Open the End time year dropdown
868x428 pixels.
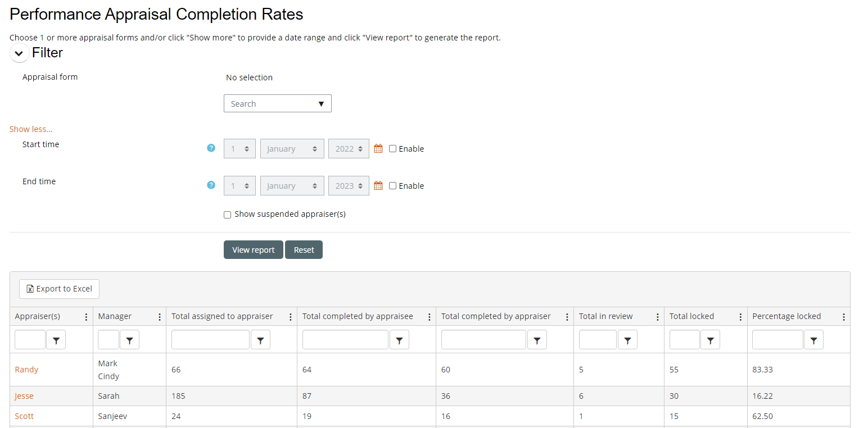(349, 186)
